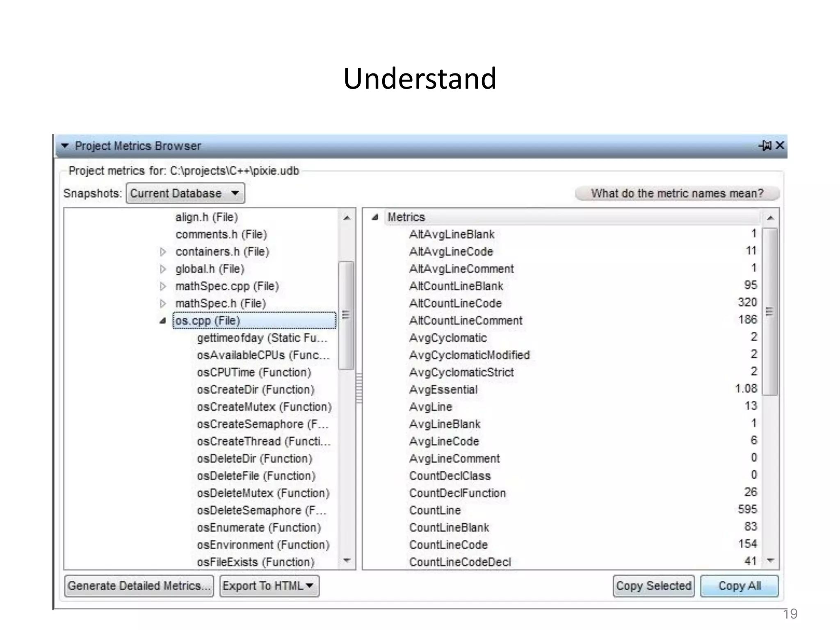Click the pin icon in Project Metrics Browser title bar
Screen dimensions: 840x630
(x=765, y=146)
